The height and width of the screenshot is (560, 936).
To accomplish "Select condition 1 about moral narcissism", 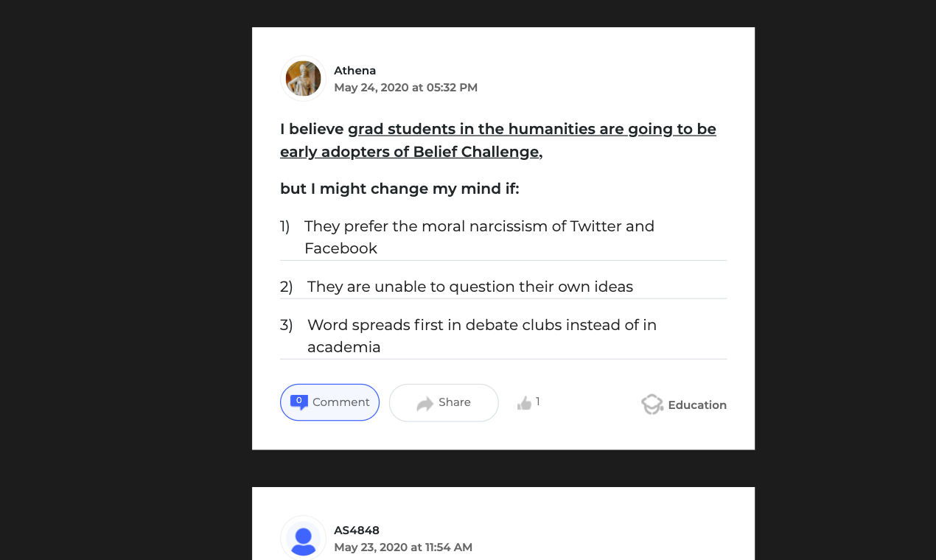I will 479,237.
